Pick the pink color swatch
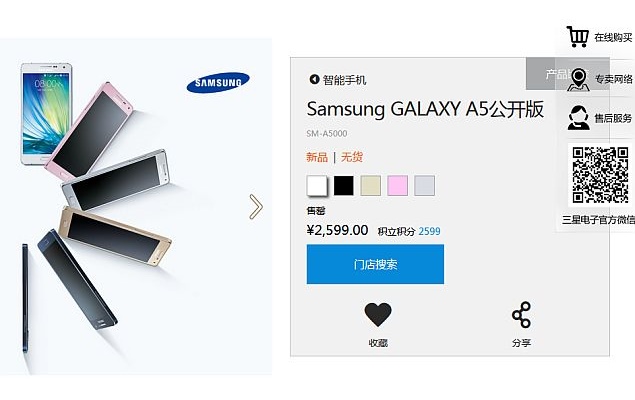Viewport: 635px width, 400px height. pos(398,185)
